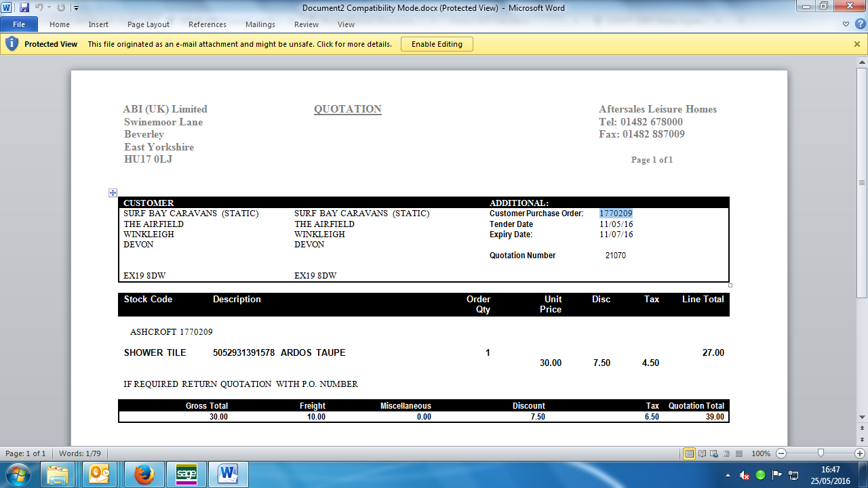Viewport: 868px width, 488px height.
Task: Click the Redo icon in Quick Access Toolbar
Action: [61, 7]
